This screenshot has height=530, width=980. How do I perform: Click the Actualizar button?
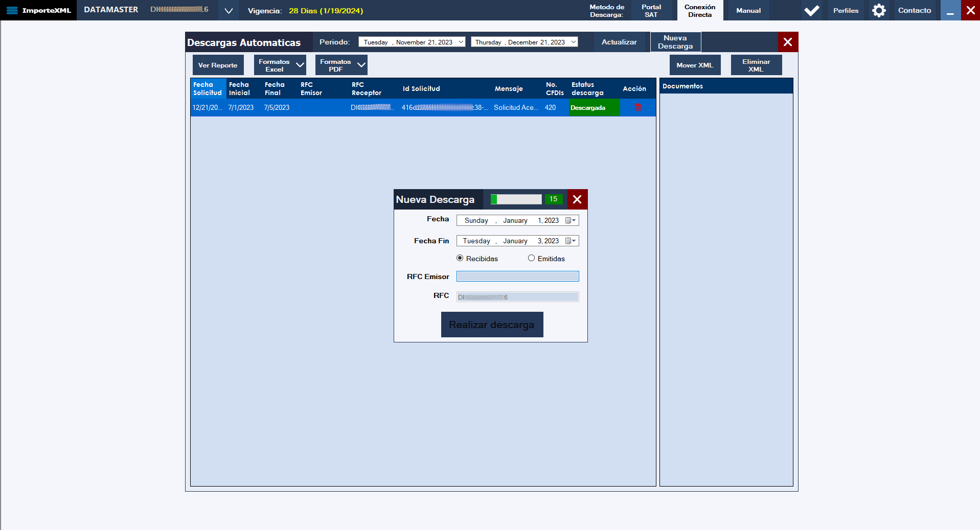(619, 42)
